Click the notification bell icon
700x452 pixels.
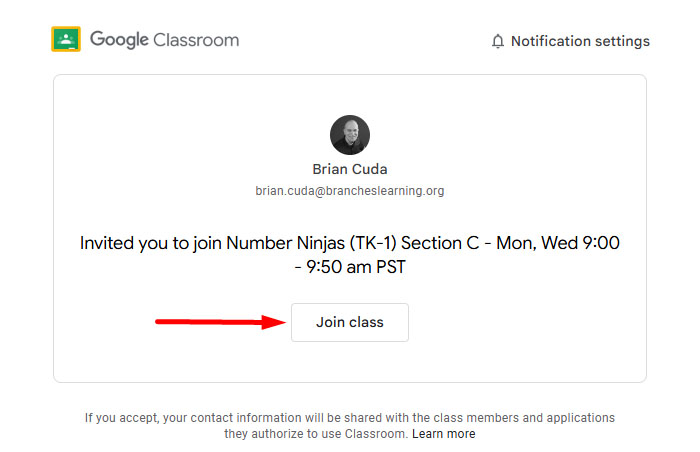[x=498, y=42]
